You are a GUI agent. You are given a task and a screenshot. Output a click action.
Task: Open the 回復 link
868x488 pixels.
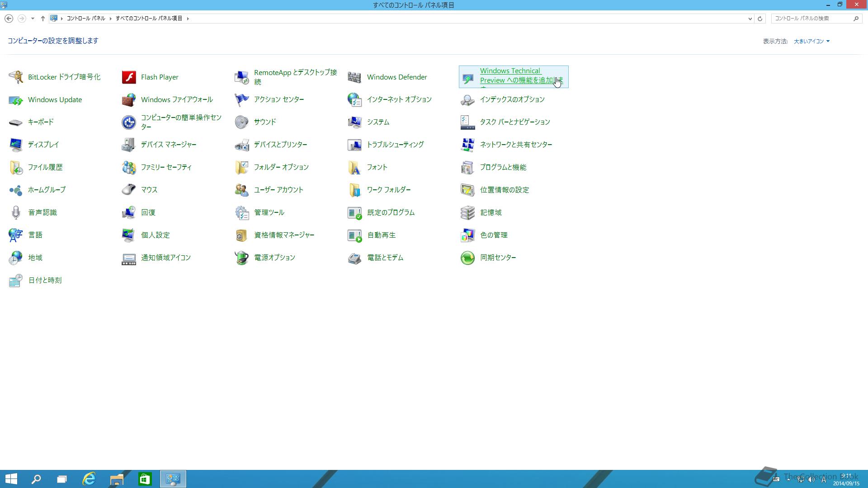click(148, 212)
